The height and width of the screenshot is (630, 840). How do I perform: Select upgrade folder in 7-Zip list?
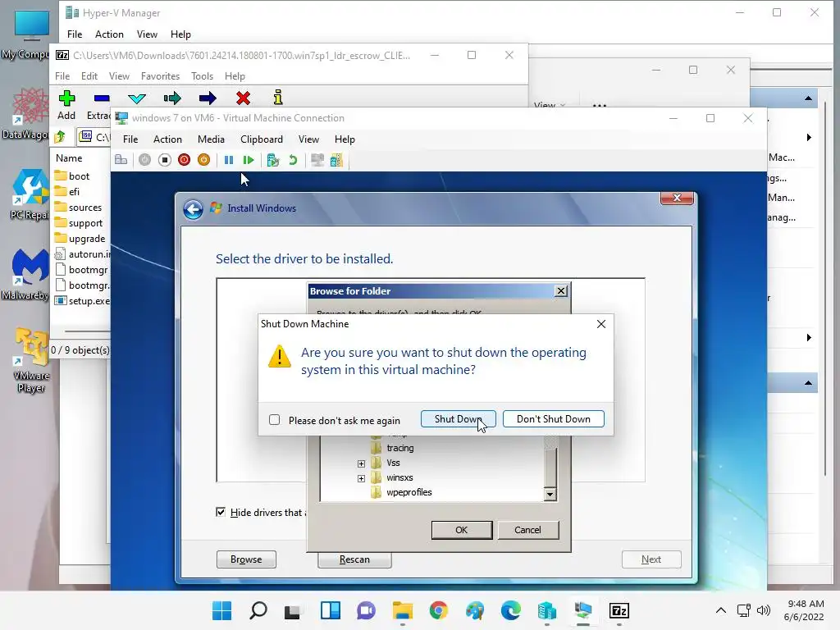[x=80, y=239]
